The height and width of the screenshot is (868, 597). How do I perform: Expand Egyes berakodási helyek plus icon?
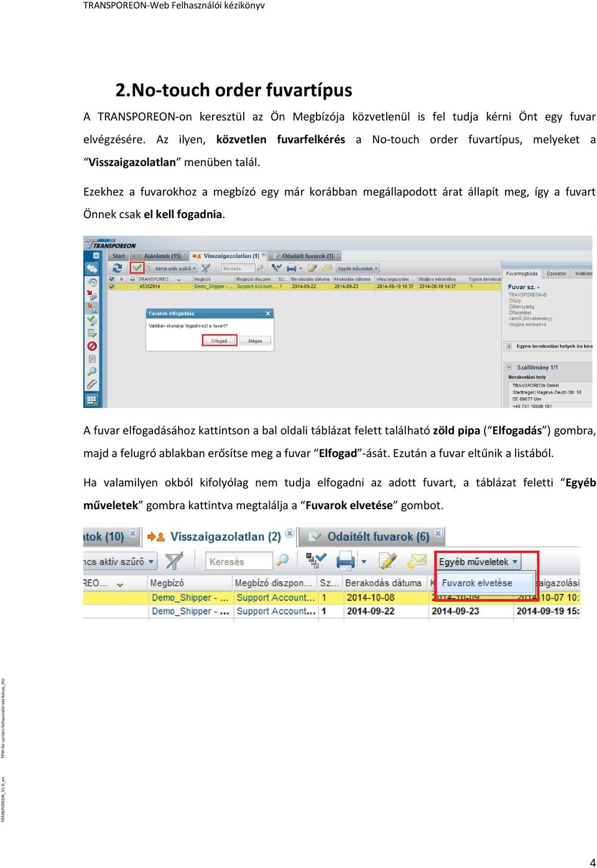coord(509,346)
